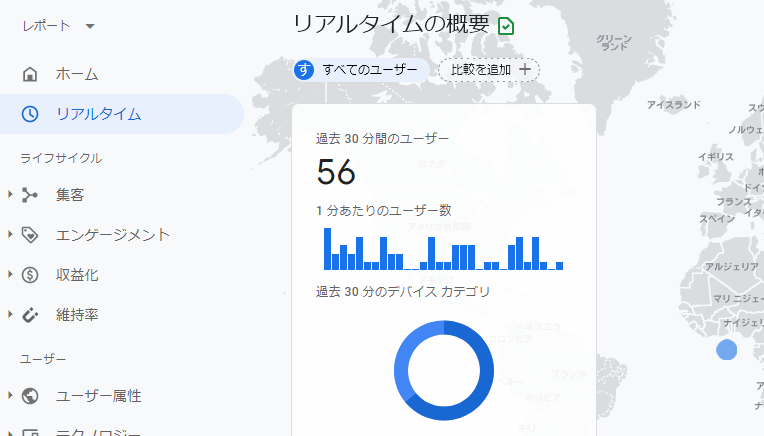The image size is (764, 436).
Task: Click the Realtime clock icon
Action: [30, 114]
